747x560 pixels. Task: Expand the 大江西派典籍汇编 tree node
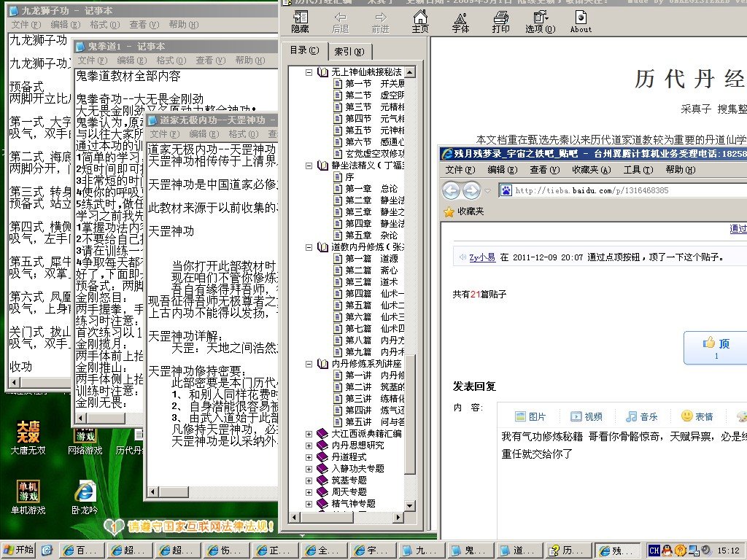(x=309, y=434)
